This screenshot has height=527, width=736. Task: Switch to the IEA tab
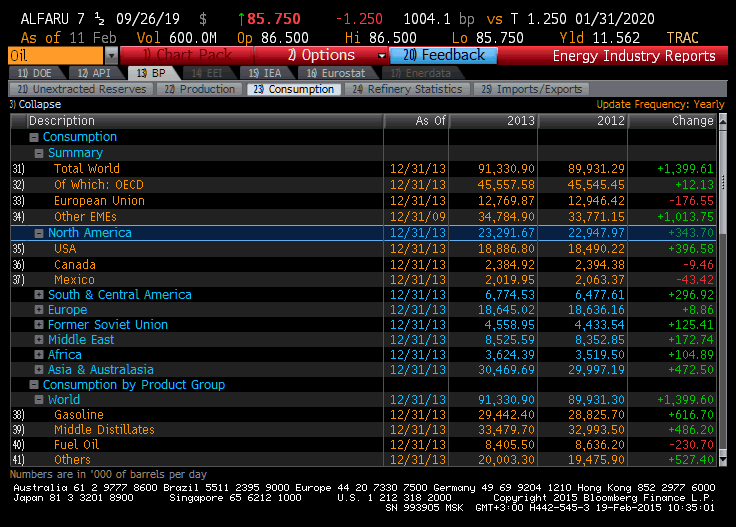tap(265, 73)
